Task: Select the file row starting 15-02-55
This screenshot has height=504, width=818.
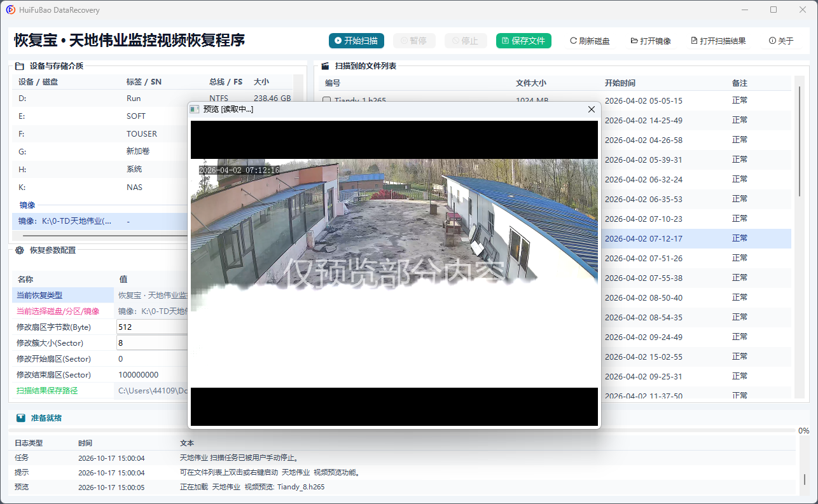Action: (x=696, y=357)
